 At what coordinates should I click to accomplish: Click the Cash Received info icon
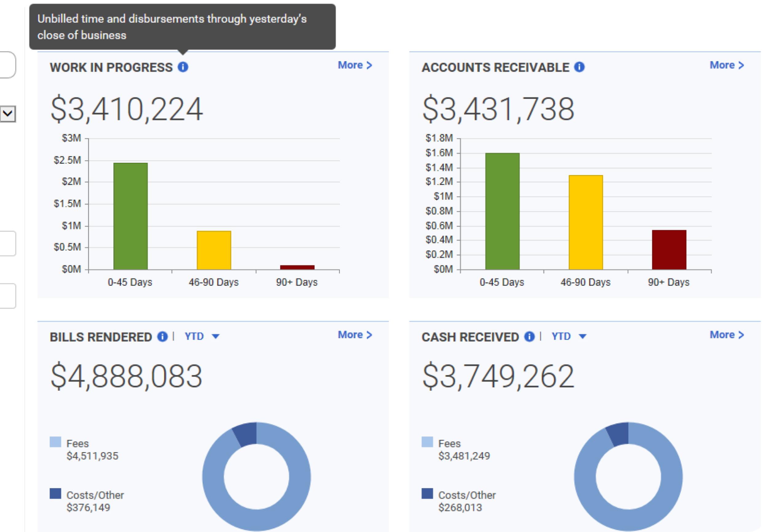pyautogui.click(x=529, y=336)
